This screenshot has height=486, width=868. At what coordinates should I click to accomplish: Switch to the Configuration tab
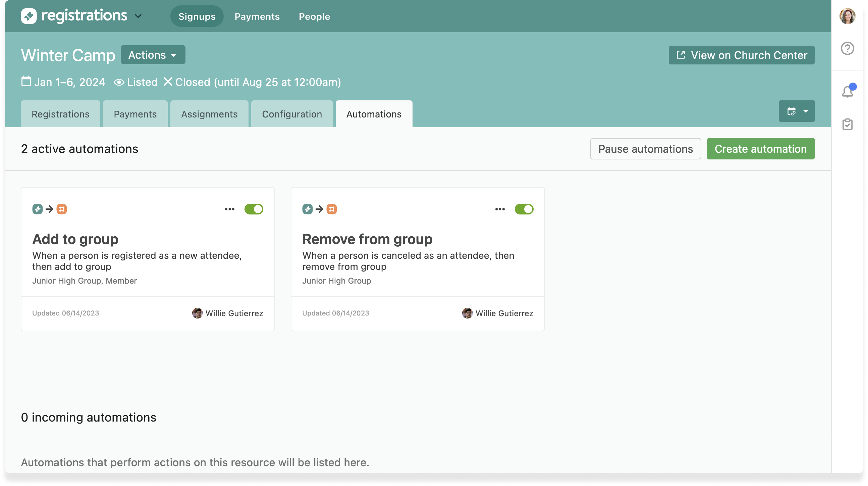292,114
